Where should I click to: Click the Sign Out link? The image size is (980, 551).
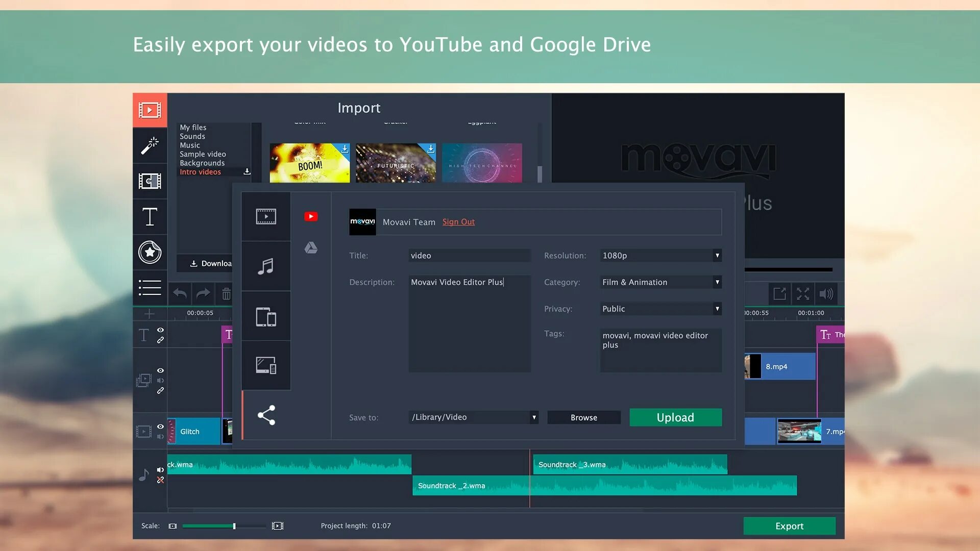click(459, 221)
